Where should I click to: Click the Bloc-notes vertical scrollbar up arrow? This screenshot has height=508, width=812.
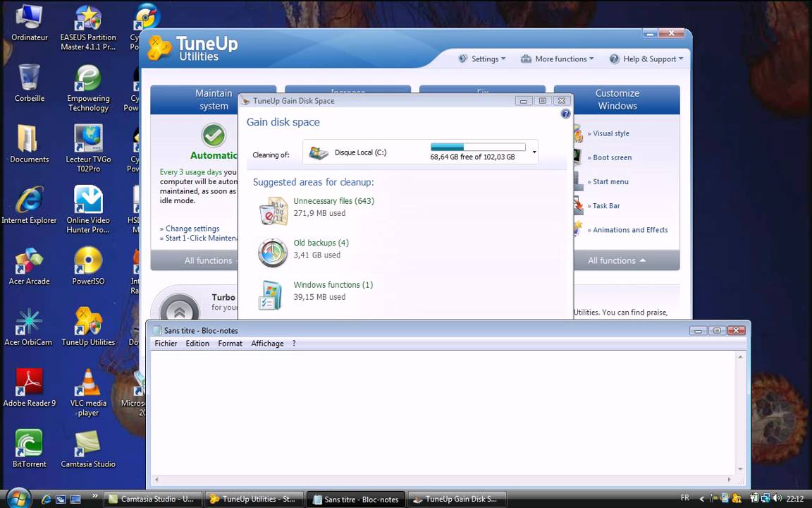(740, 356)
